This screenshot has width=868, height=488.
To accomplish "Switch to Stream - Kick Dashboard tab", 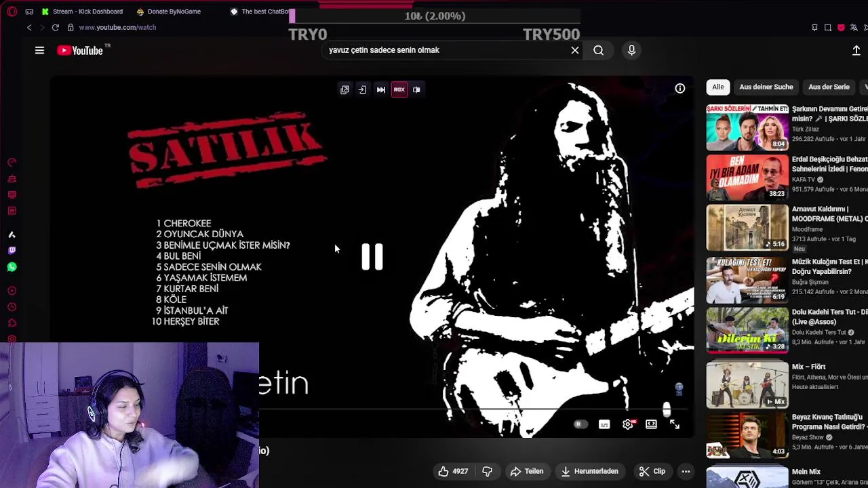I will (82, 12).
